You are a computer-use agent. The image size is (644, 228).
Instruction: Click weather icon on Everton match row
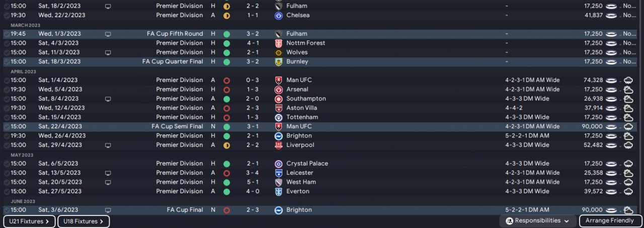tap(628, 192)
